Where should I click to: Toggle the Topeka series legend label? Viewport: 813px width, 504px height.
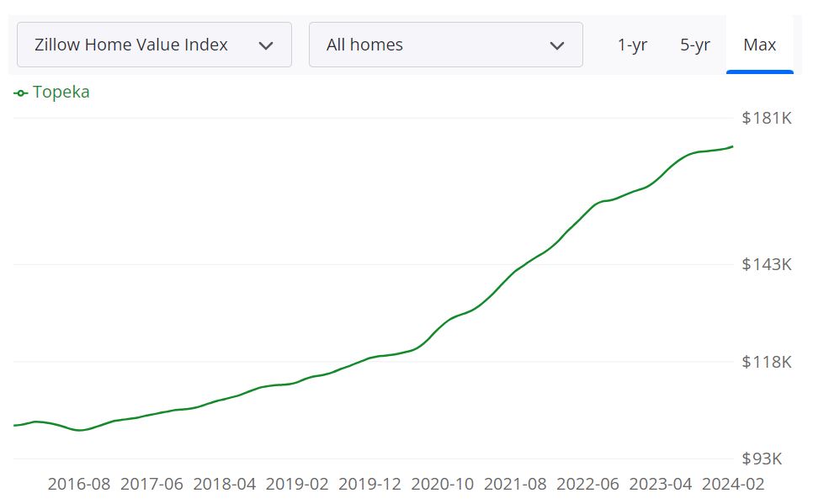coord(61,92)
